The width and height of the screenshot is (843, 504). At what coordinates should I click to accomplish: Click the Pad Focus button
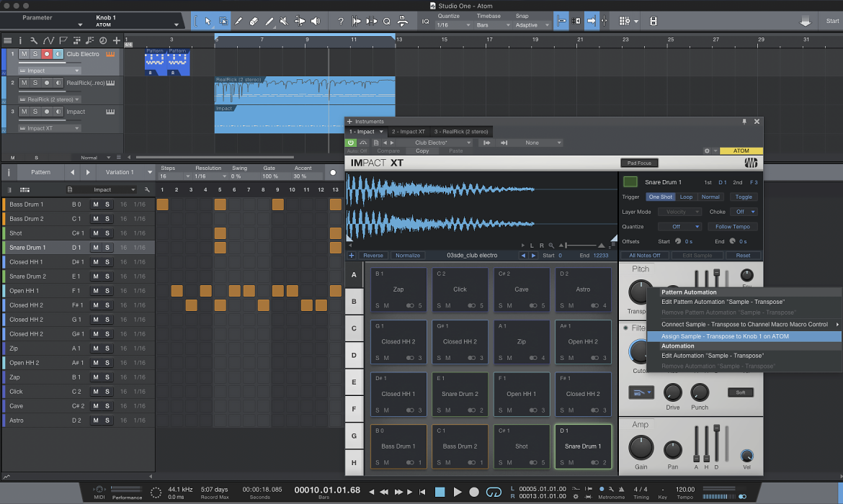(x=639, y=163)
